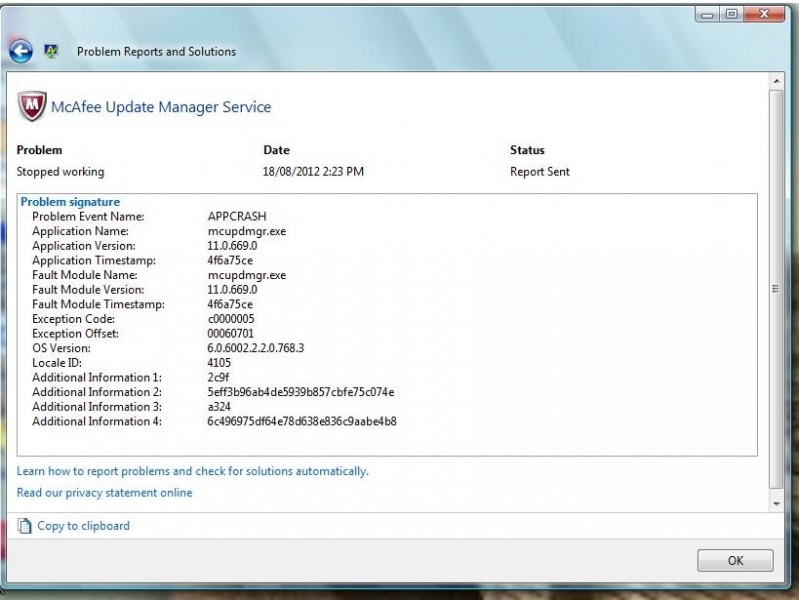Click the 'Report Sent' status text
Screen dimensions: 799x600
[x=540, y=172]
